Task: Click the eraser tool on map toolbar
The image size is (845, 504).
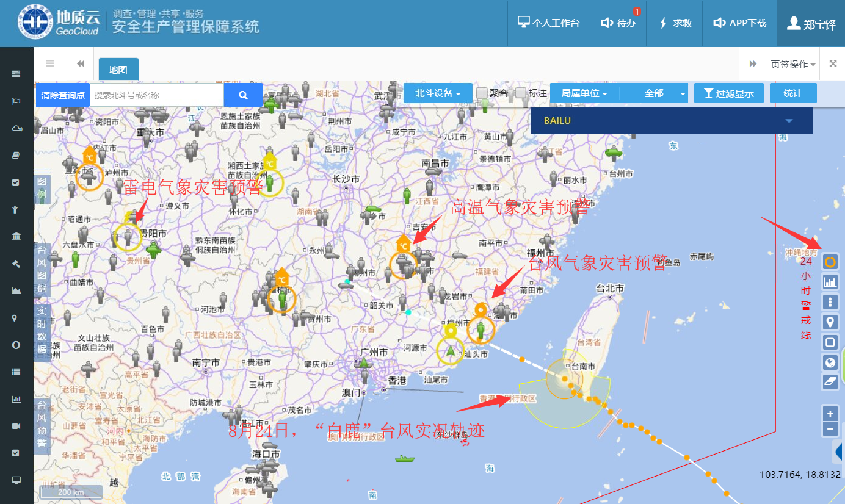Action: pyautogui.click(x=830, y=381)
